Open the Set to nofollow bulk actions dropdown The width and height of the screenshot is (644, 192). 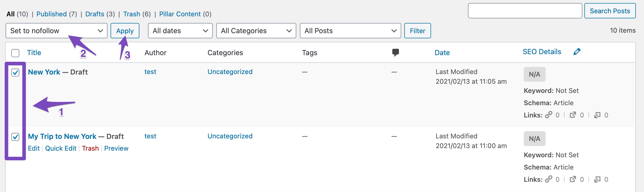coord(56,31)
